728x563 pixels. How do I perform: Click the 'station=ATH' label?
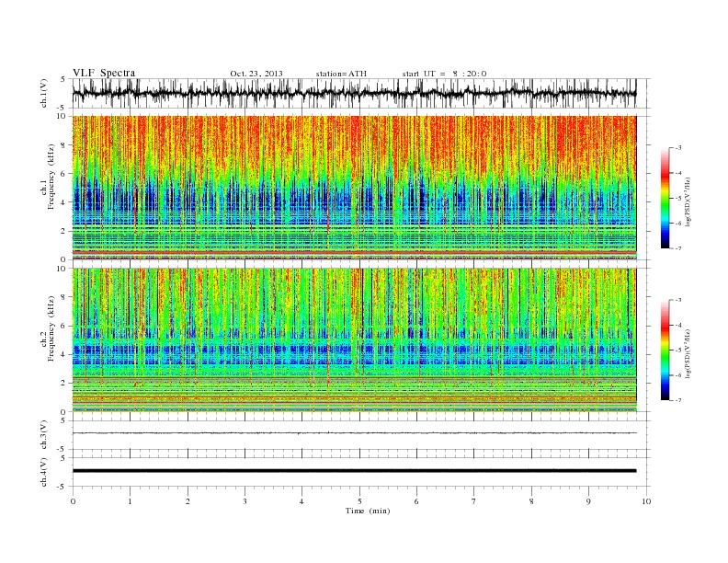341,74
